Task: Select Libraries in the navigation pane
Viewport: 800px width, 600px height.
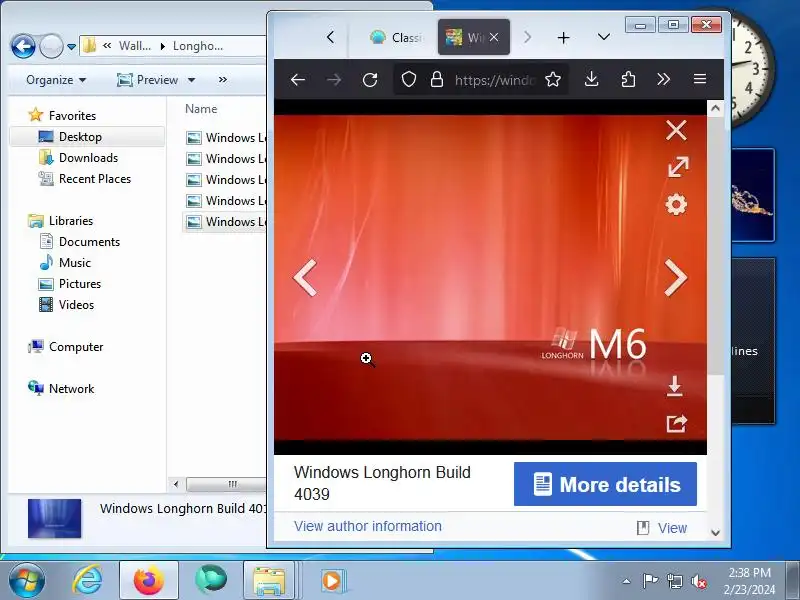Action: (71, 221)
